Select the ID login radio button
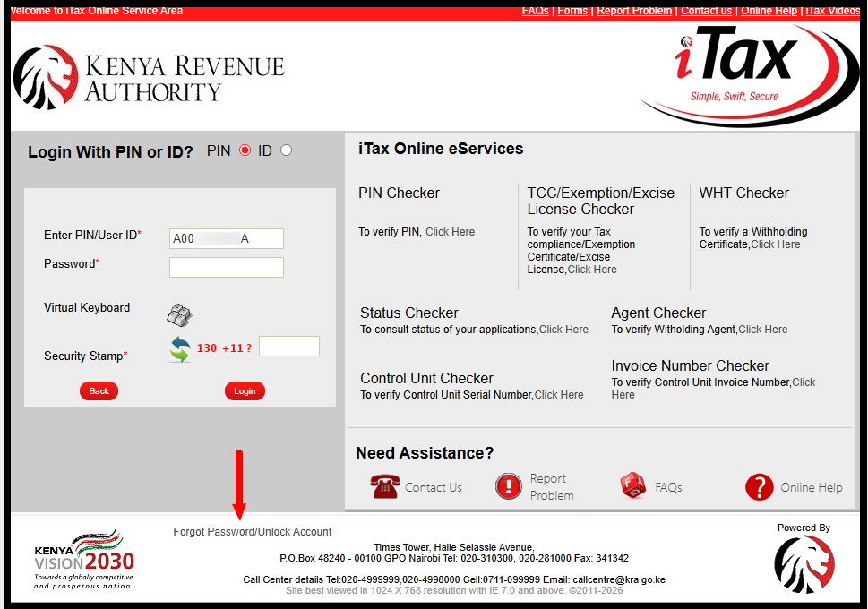The width and height of the screenshot is (868, 609). coord(285,150)
